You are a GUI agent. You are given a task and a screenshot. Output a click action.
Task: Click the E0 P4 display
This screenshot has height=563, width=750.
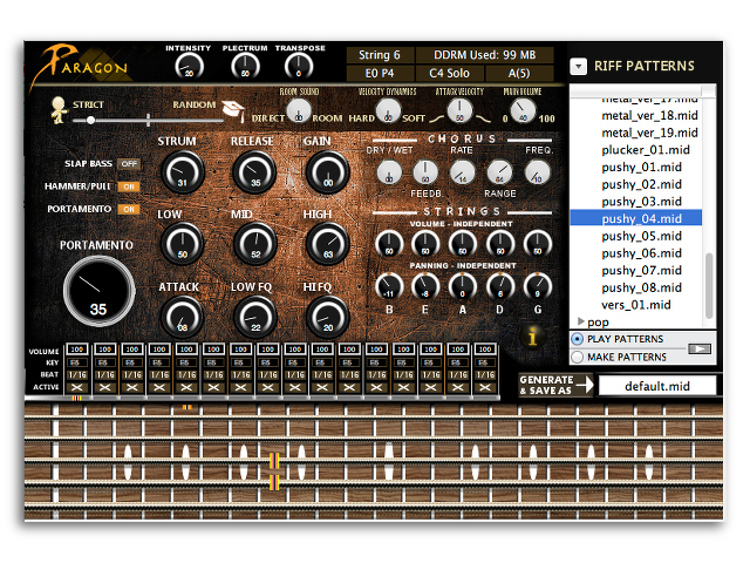coord(380,73)
